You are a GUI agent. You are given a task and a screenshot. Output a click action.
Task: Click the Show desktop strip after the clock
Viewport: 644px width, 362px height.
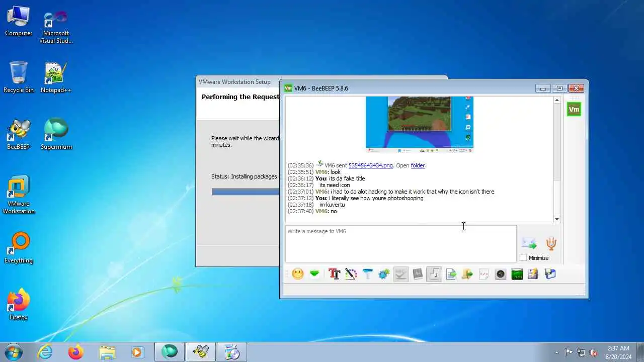[x=640, y=352]
